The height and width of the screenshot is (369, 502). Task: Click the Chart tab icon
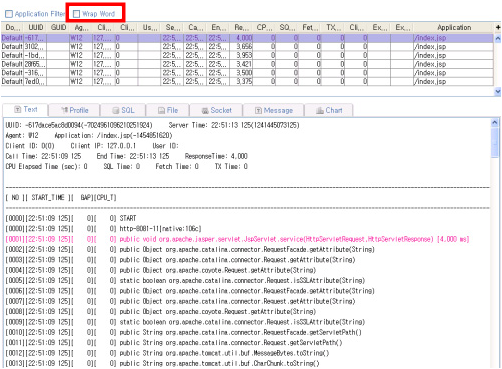[320, 110]
